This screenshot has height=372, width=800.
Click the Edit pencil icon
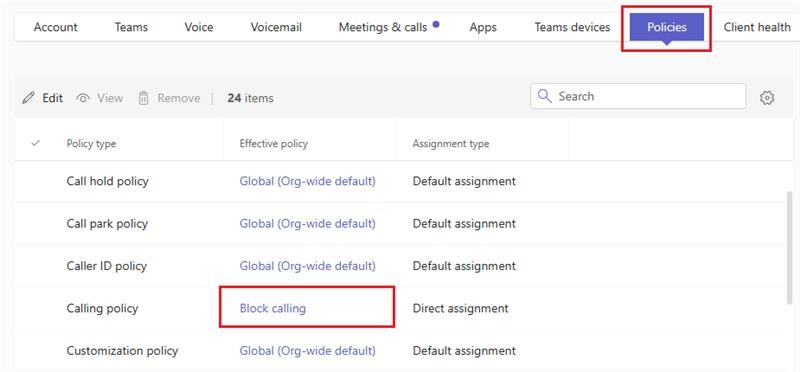tap(29, 98)
